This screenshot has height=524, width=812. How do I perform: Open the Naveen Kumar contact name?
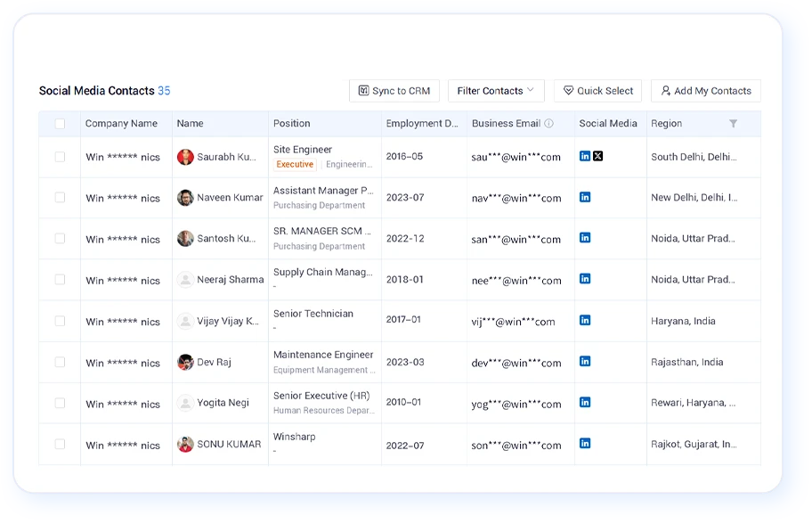pos(230,198)
